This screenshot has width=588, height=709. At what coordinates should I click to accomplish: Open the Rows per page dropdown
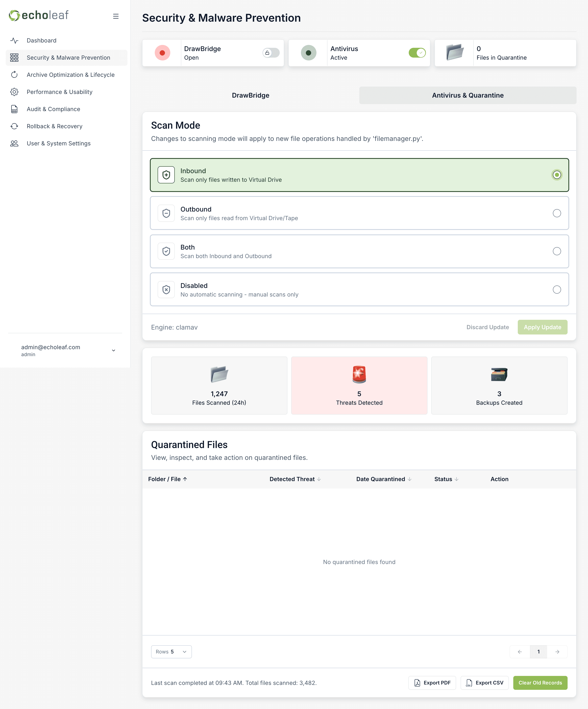[171, 652]
